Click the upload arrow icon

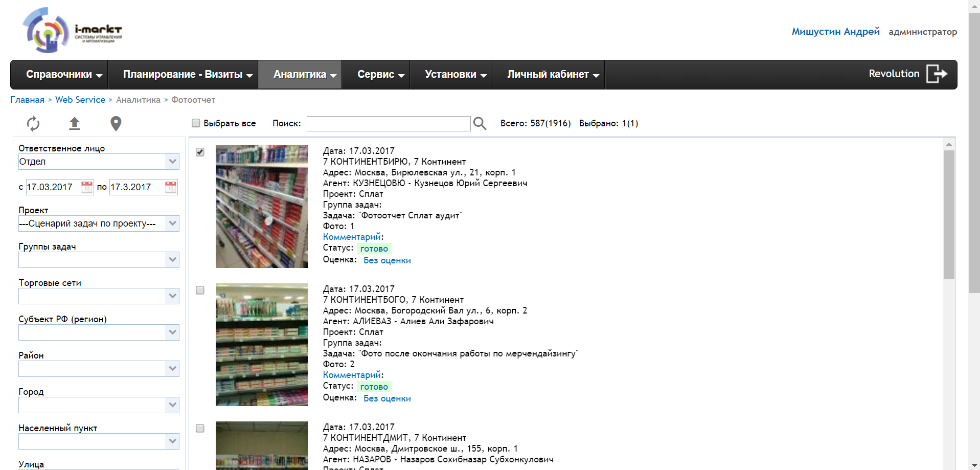coord(75,123)
